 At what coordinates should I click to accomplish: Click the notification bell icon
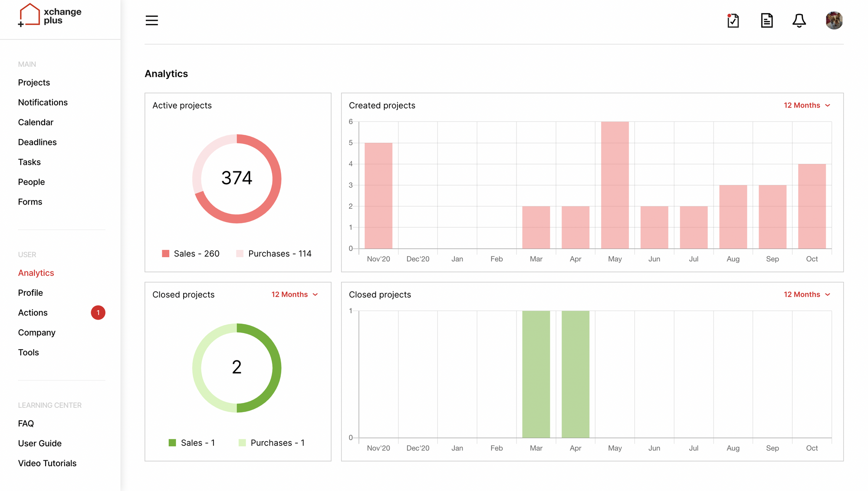799,20
